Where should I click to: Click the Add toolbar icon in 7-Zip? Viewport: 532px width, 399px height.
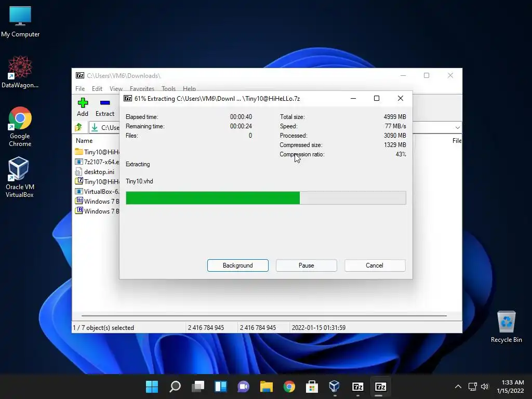(83, 107)
